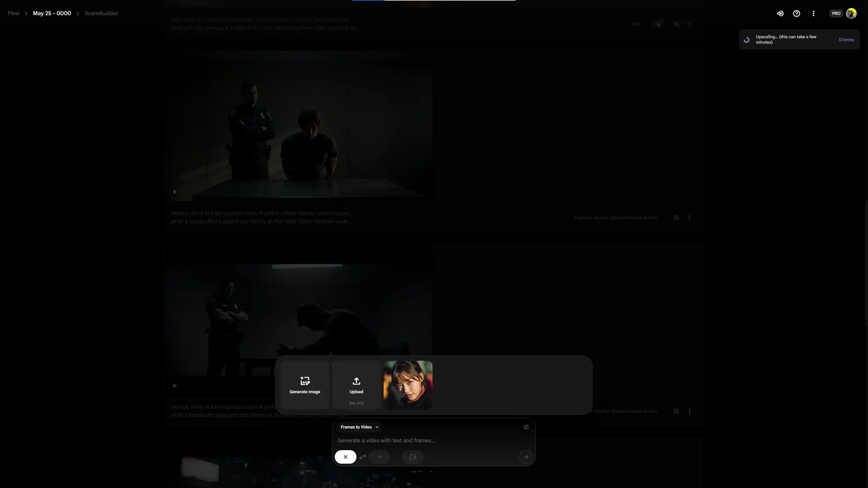Image resolution: width=868 pixels, height=488 pixels.
Task: Remove the first frame with the X button
Action: pyautogui.click(x=345, y=457)
